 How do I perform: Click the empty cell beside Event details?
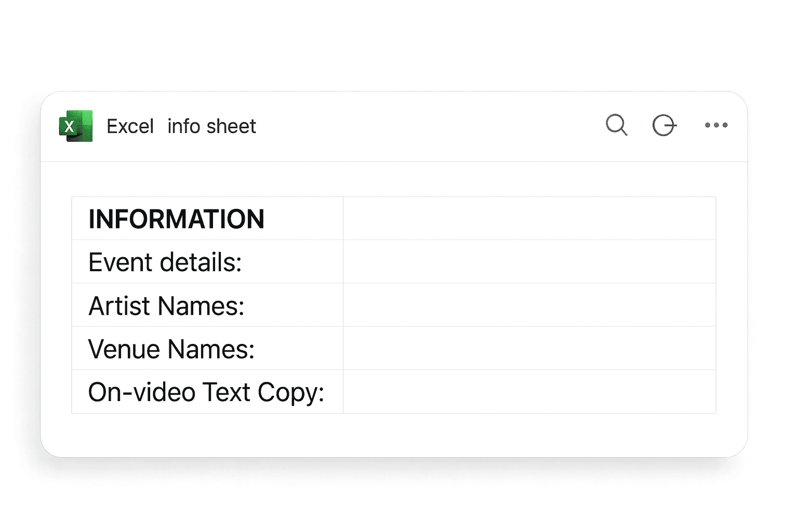tap(529, 261)
